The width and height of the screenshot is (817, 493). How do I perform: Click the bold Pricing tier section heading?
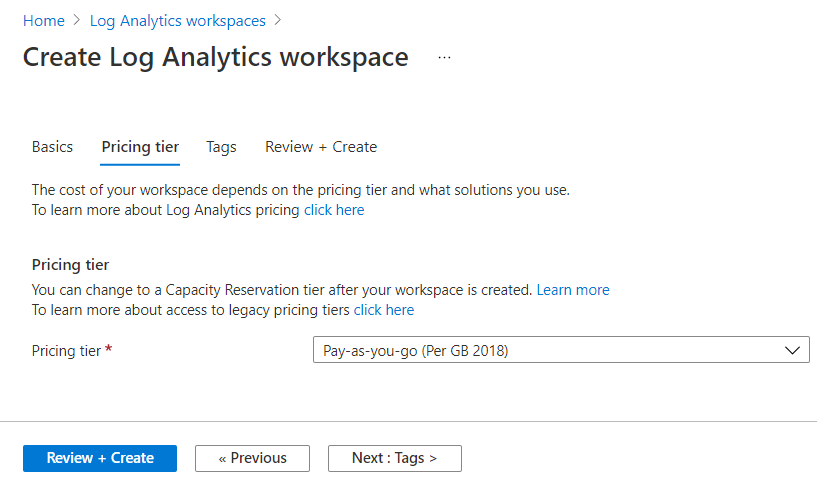(70, 265)
